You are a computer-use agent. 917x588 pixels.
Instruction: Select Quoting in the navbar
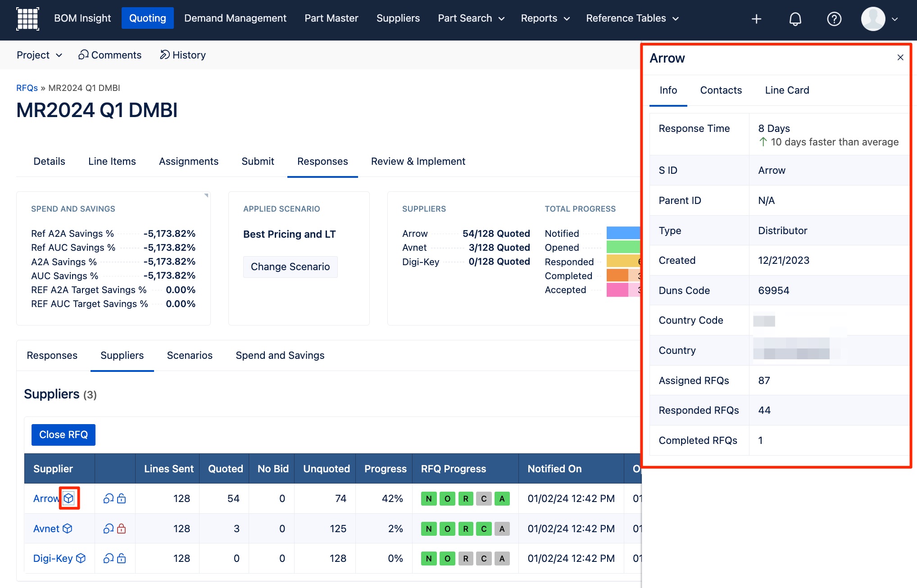[148, 18]
